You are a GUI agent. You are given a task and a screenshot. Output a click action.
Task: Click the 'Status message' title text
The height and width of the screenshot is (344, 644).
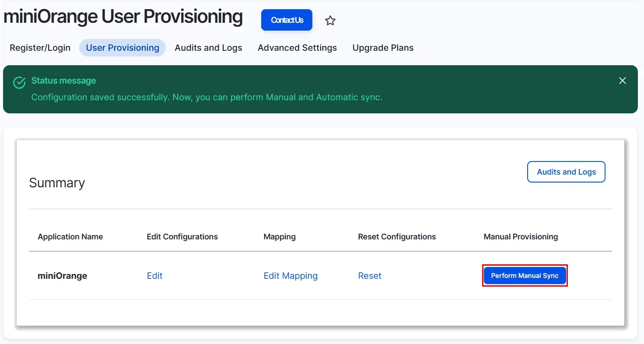pos(63,81)
